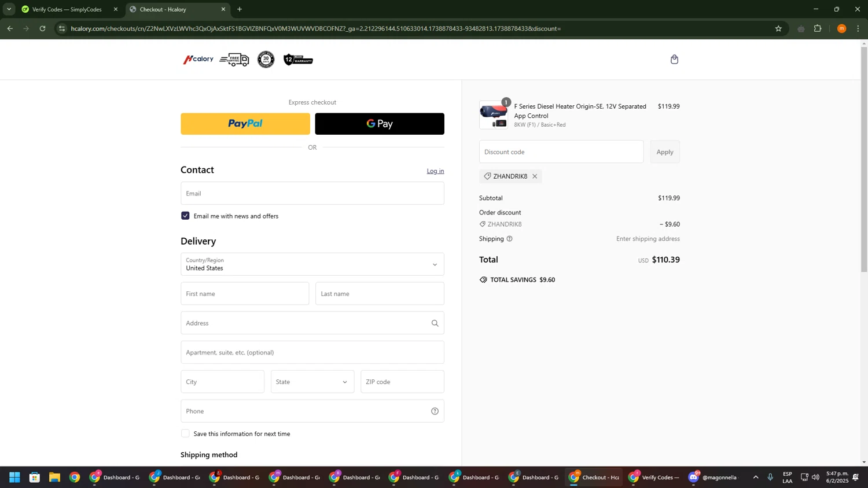Click the address search magnifier icon
This screenshot has width=868, height=488.
coord(435,323)
